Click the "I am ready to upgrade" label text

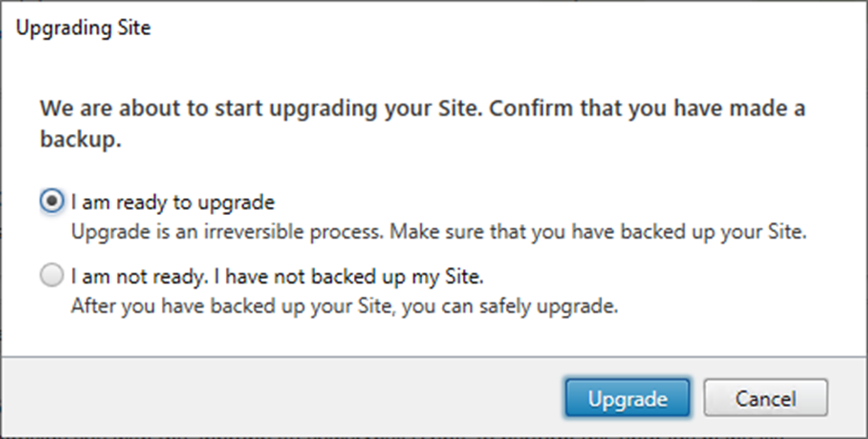(x=173, y=202)
